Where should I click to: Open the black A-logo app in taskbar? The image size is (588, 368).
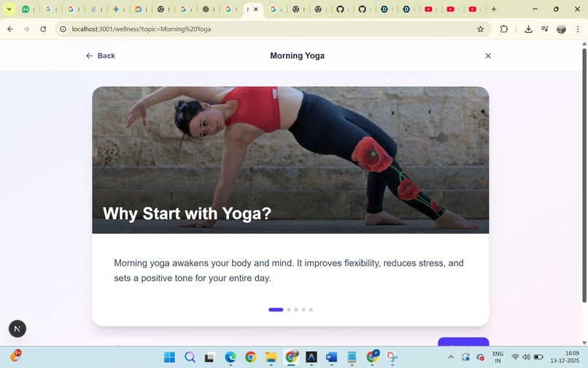pyautogui.click(x=312, y=357)
